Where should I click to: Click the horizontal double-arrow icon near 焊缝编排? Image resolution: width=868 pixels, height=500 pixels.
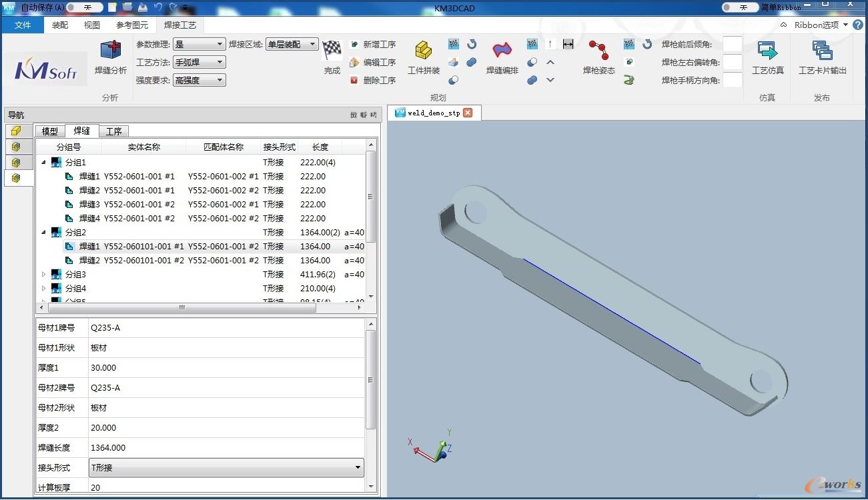point(568,44)
